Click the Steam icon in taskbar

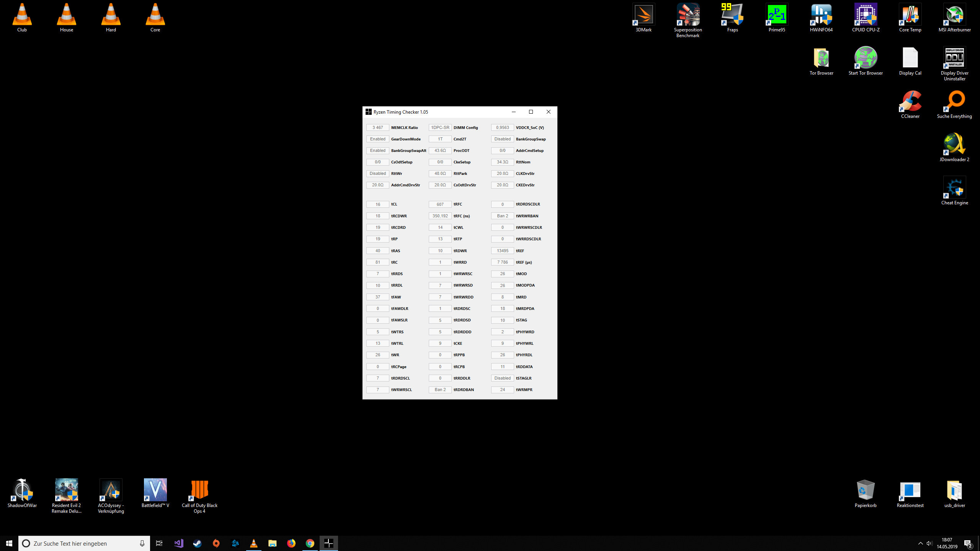coord(197,543)
